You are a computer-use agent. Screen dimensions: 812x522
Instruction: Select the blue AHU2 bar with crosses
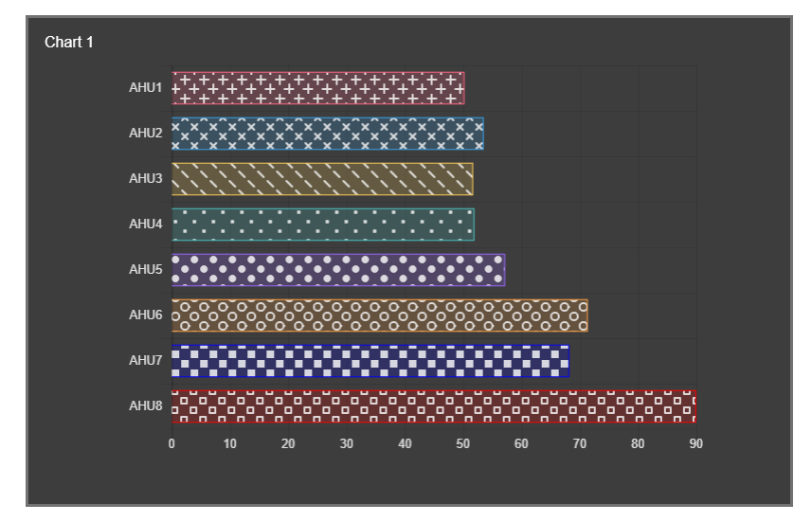(327, 134)
